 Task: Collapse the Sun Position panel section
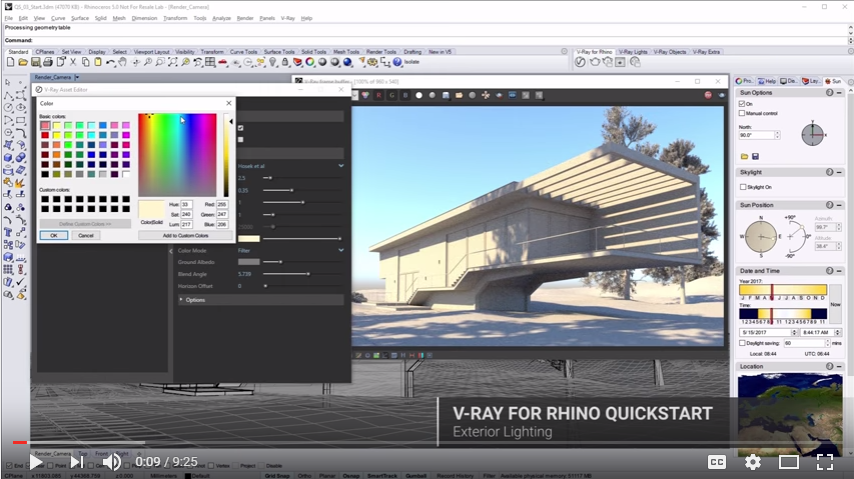[x=839, y=205]
